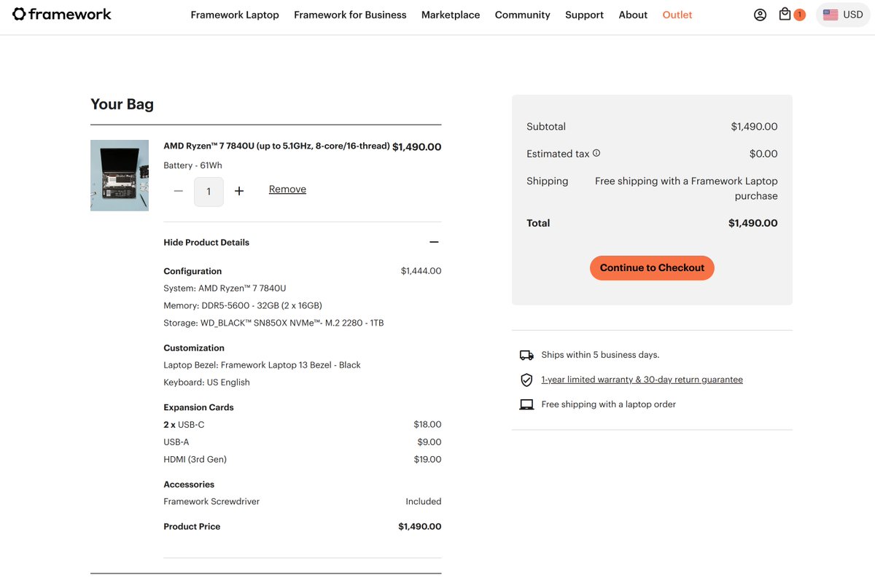The height and width of the screenshot is (588, 875).
Task: Click the AMD Ryzen 7 7840U product title
Action: point(276,146)
